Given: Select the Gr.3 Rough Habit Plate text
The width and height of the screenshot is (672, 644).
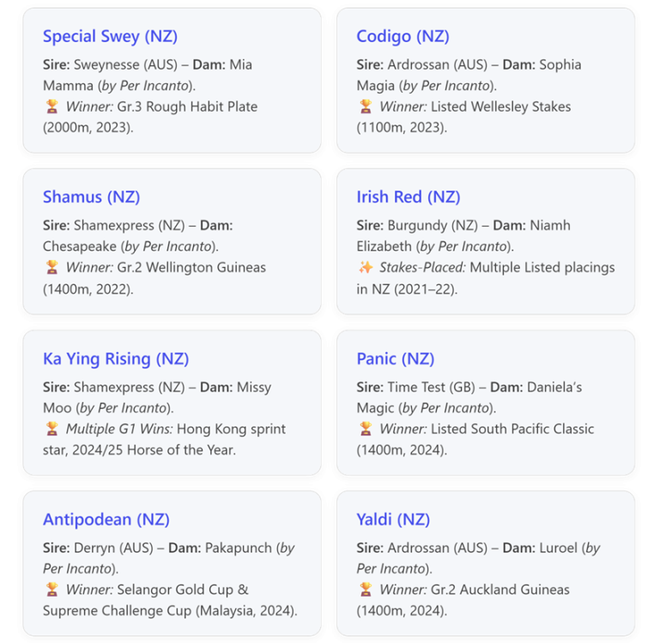Looking at the screenshot, I should [187, 106].
